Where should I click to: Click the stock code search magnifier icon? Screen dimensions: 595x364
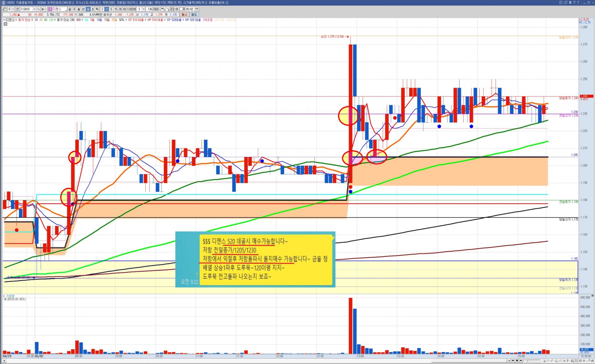pyautogui.click(x=38, y=9)
